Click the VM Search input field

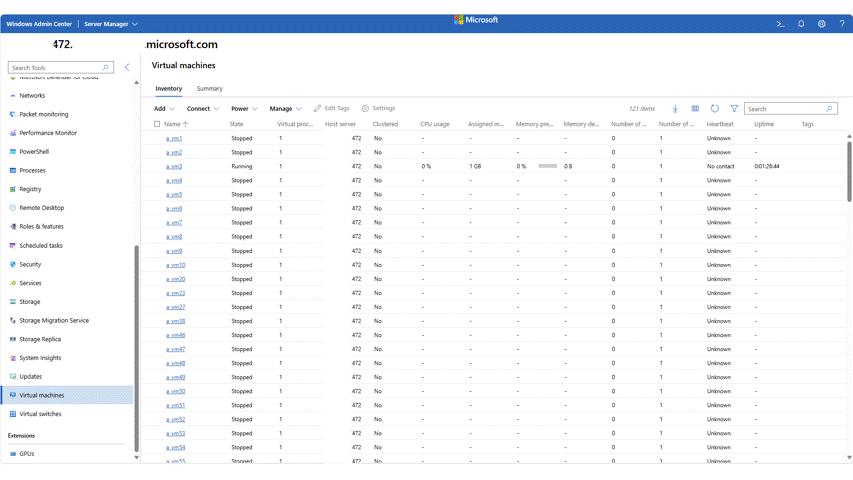[790, 109]
